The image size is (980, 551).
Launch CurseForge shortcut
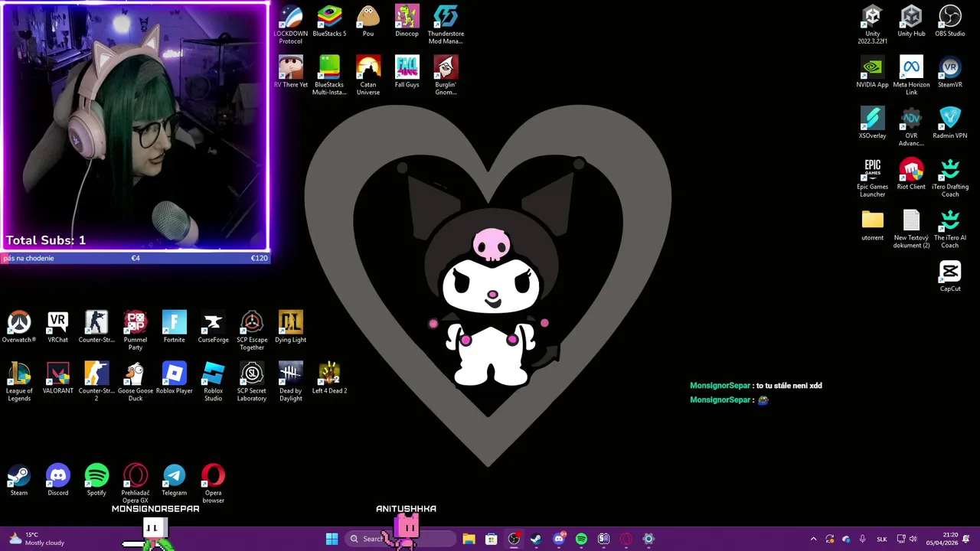tap(213, 328)
